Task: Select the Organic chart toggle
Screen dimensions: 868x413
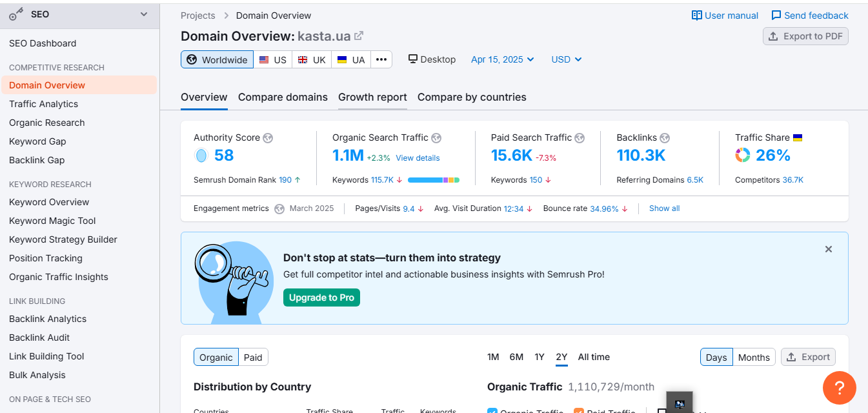Action: pos(216,358)
